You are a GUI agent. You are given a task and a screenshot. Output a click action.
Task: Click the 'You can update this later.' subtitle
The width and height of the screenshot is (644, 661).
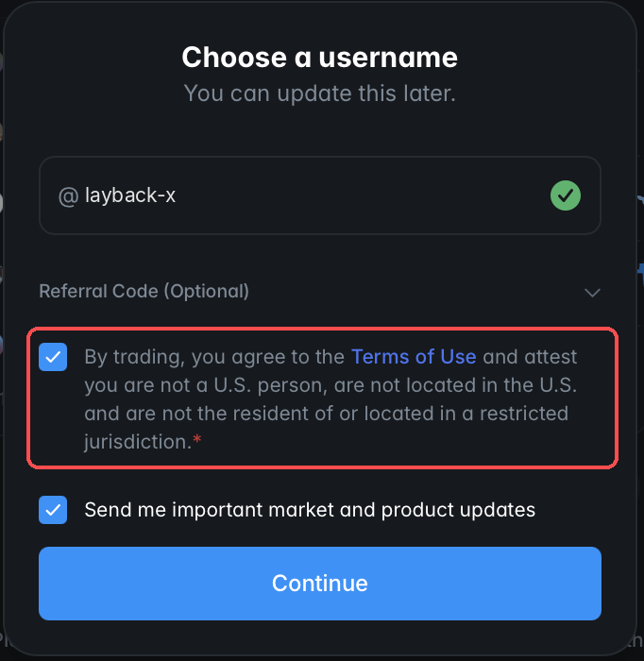(319, 93)
